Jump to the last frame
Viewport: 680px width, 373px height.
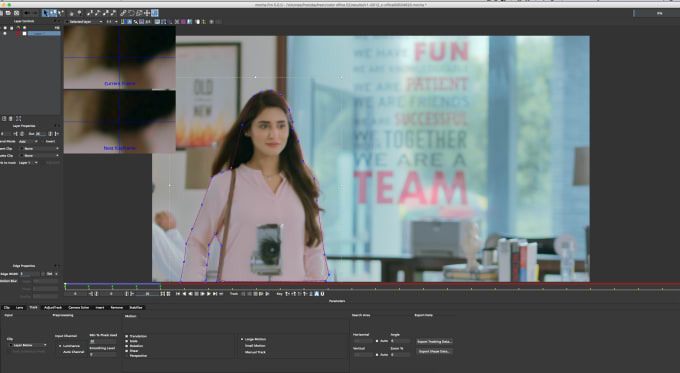(x=215, y=294)
